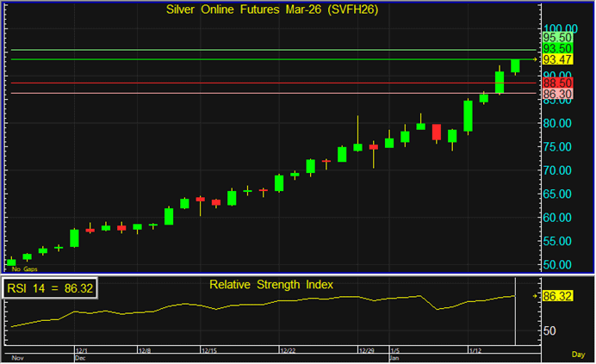The width and height of the screenshot is (596, 364).
Task: Select the 93.50 green price level tag
Action: pyautogui.click(x=557, y=49)
